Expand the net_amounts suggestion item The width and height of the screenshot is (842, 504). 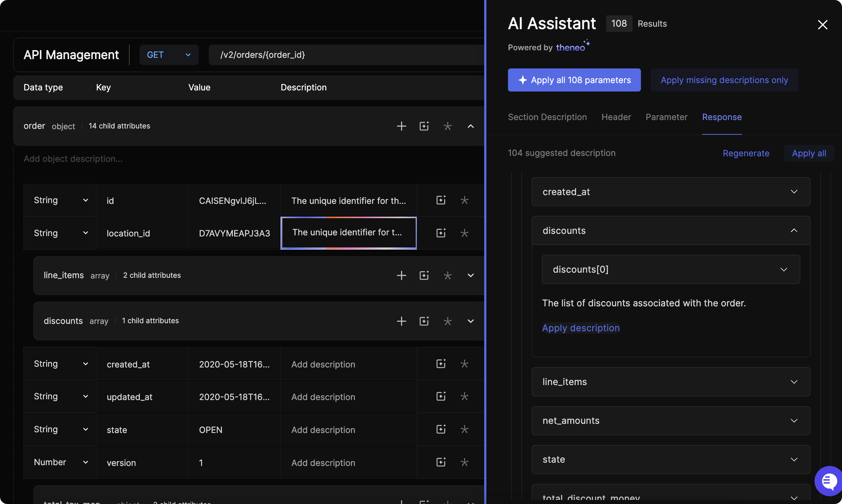[794, 421]
